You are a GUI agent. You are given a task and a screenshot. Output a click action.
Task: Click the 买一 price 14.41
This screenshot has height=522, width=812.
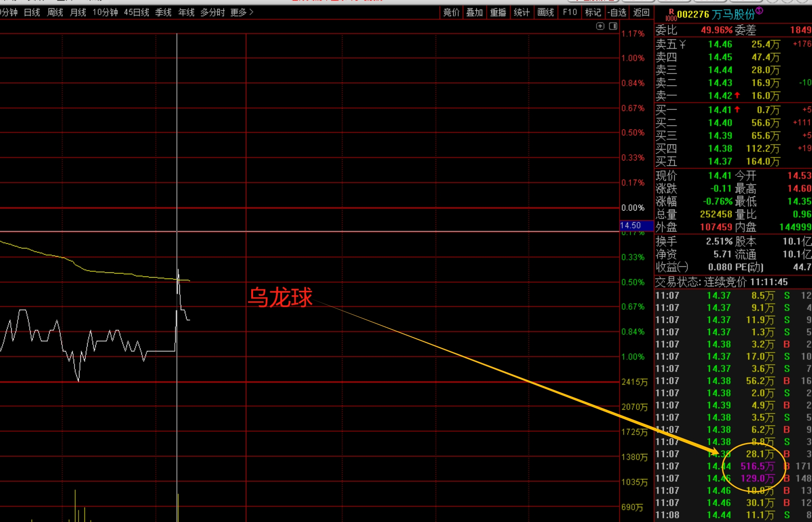[x=720, y=110]
